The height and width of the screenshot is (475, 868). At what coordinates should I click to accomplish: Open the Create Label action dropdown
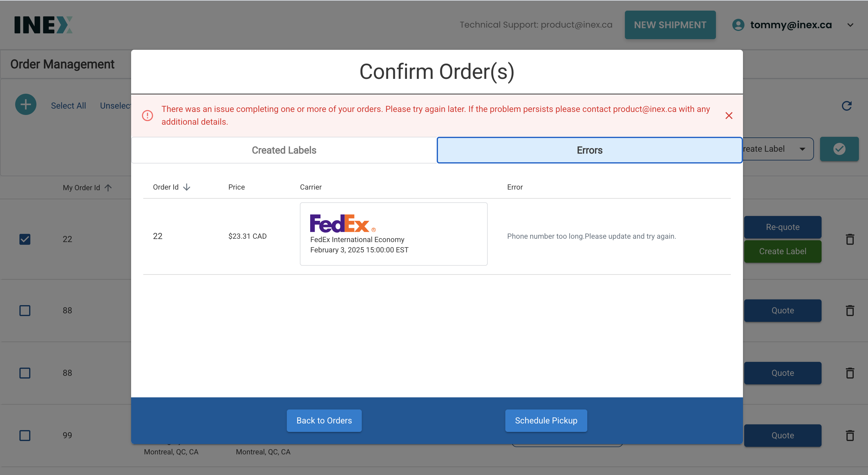[x=802, y=149]
